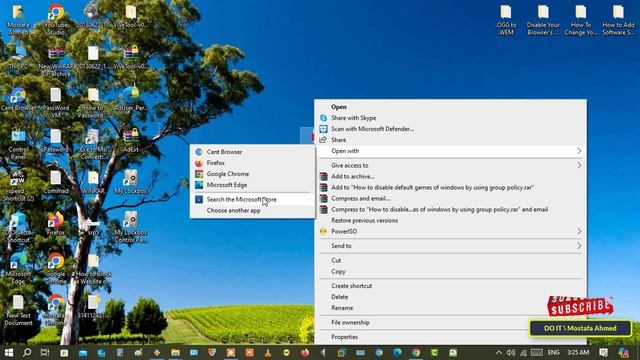Screen dimensions: 640x360
Task: Select the .OGG to .WEM desktop file
Action: tap(506, 20)
